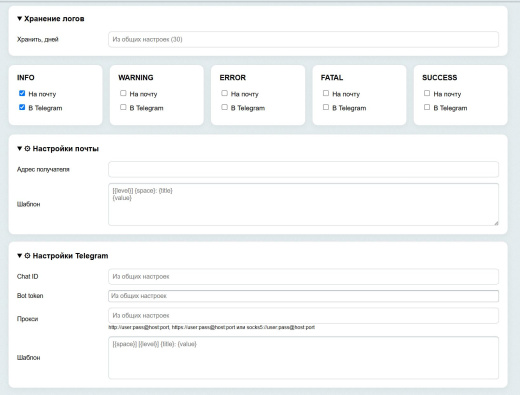Viewport: 520px width, 395px height.
Task: Focus the Адрес получателя input field
Action: pos(303,169)
